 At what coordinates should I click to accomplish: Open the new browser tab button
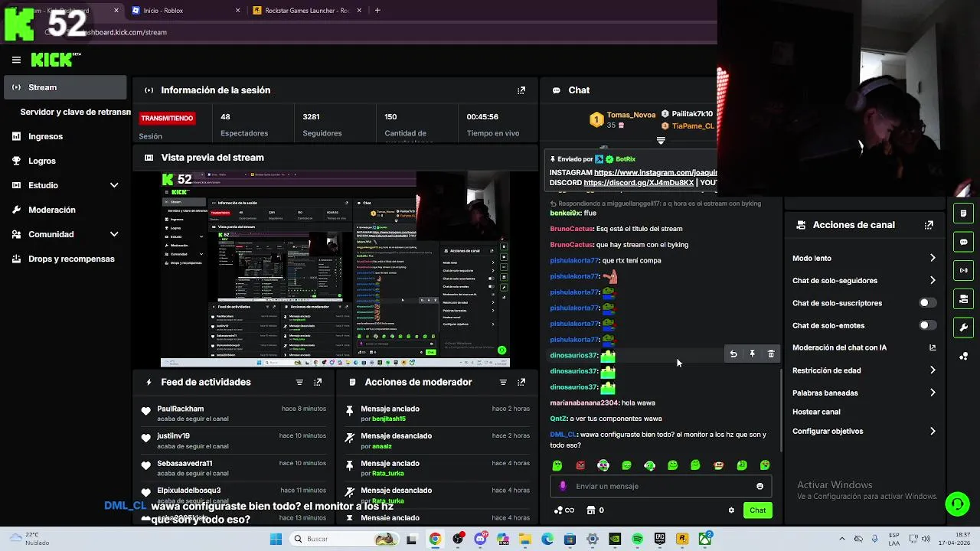coord(377,11)
